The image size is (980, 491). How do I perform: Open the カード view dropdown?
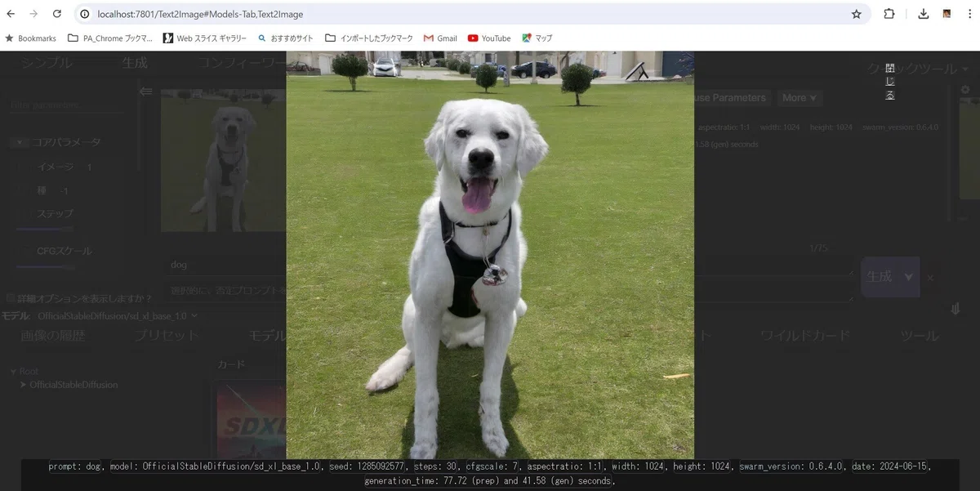pyautogui.click(x=231, y=364)
